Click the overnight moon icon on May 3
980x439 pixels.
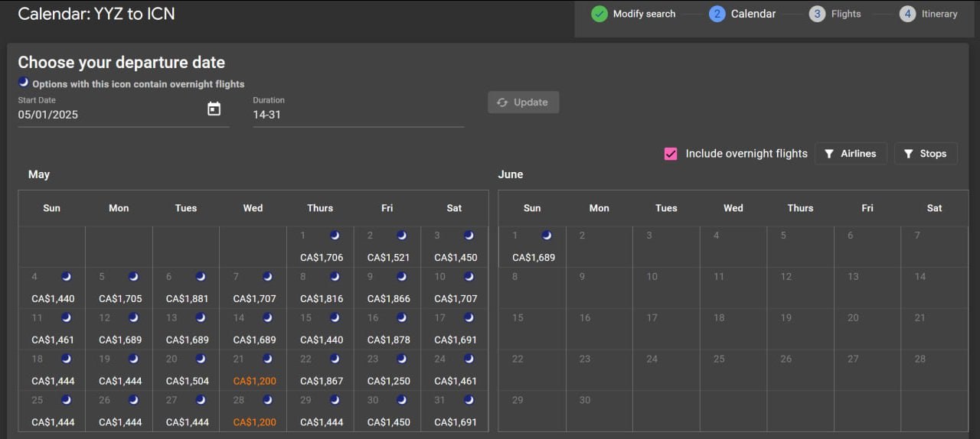pyautogui.click(x=469, y=236)
